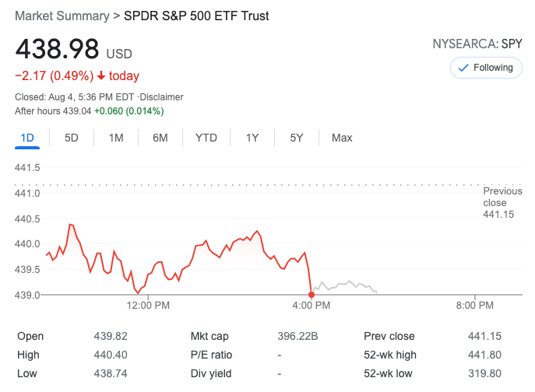Click the 12:00 PM axis label
This screenshot has width=535, height=392.
(x=148, y=306)
